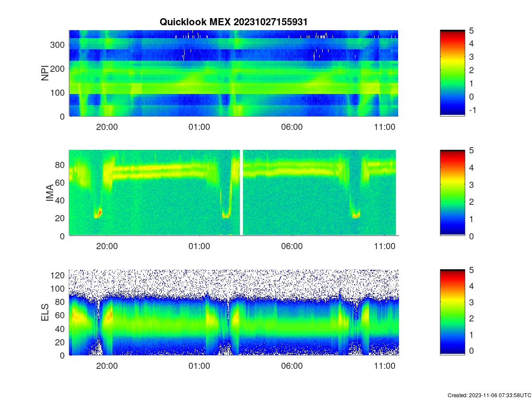The width and height of the screenshot is (532, 399).
Task: Select the IMA y-axis label
Action: 50,193
